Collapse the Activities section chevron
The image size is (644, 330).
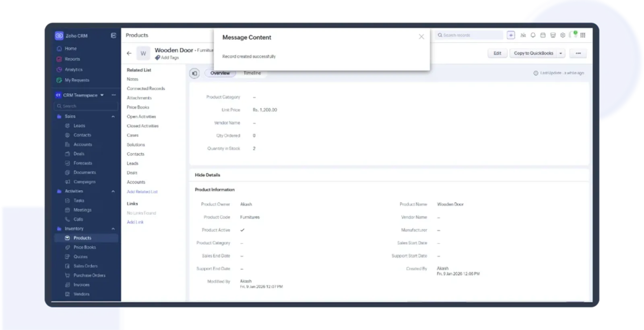click(113, 191)
